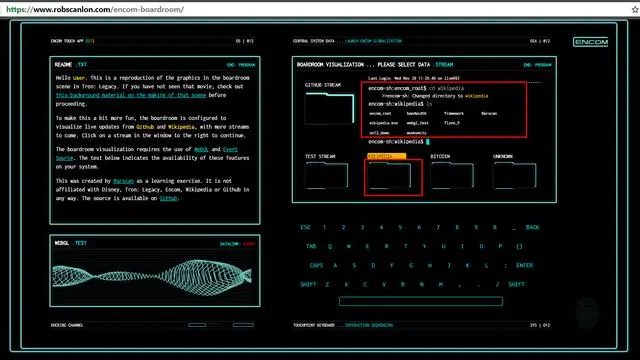Click 'wikipedia.exe' in the ls listing

point(383,123)
